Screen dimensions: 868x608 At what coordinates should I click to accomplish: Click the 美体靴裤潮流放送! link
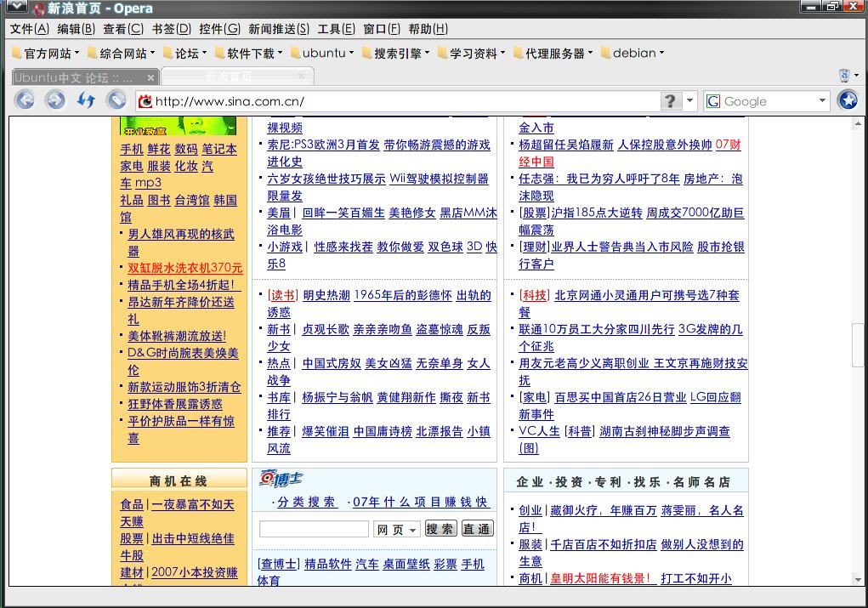click(177, 336)
